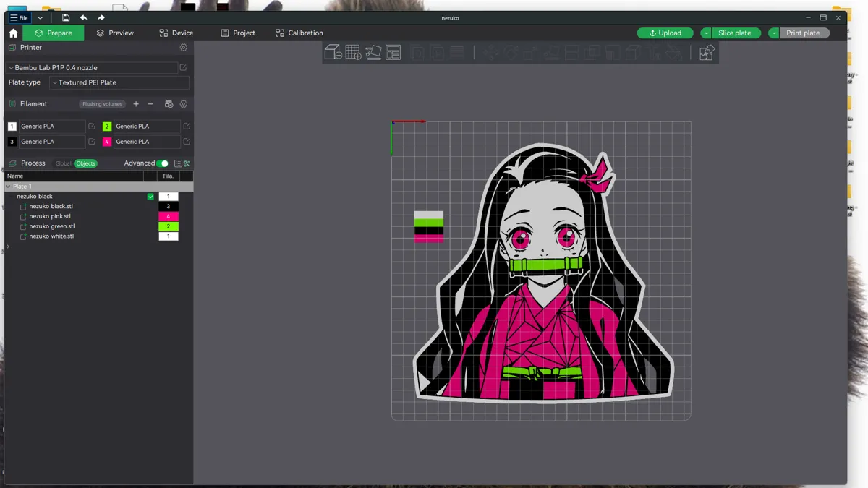
Task: Select the nezuko black parent object
Action: [35, 197]
